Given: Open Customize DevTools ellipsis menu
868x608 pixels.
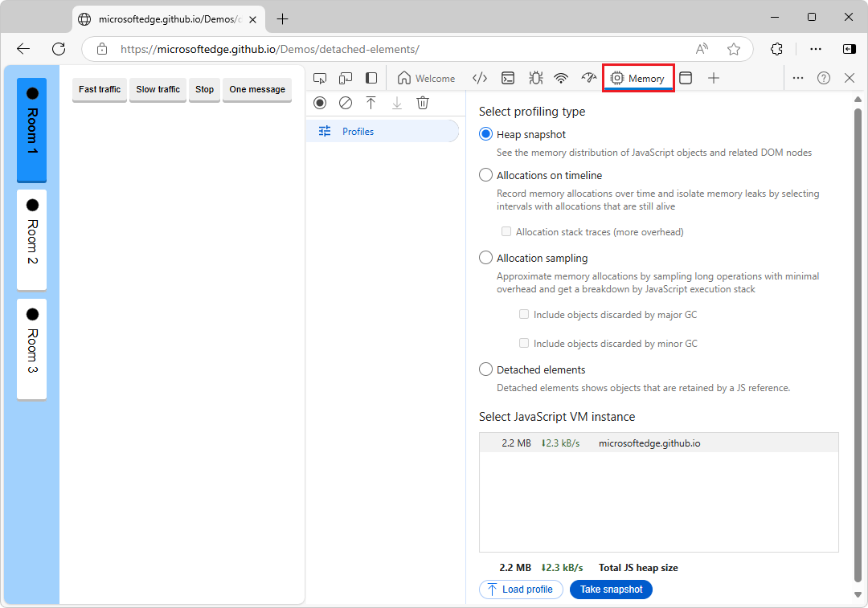Looking at the screenshot, I should click(797, 78).
